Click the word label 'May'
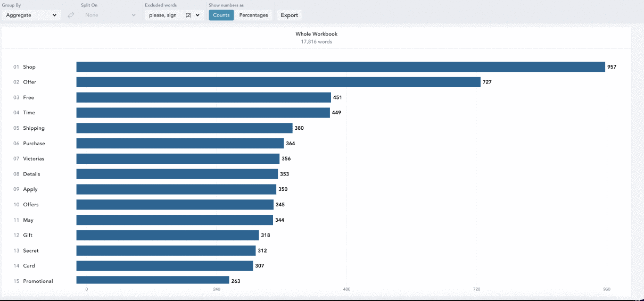 coord(28,220)
